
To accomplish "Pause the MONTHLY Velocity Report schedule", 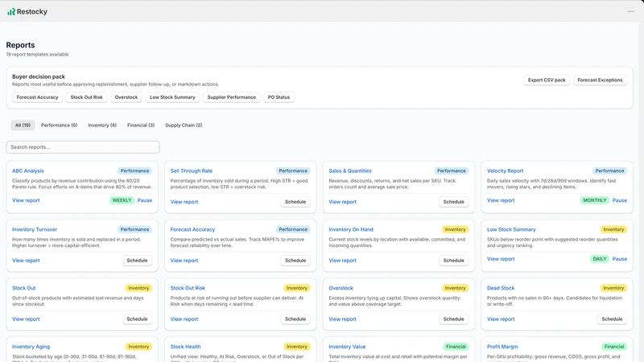I will pyautogui.click(x=619, y=200).
